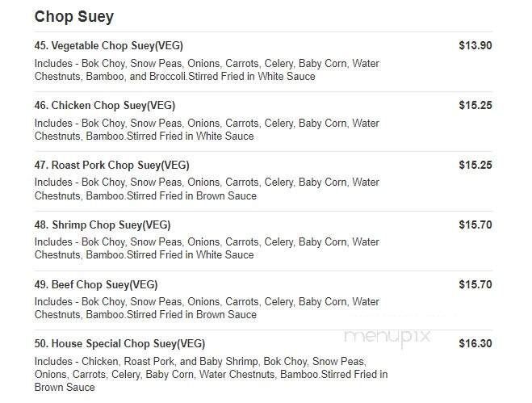Click Beef Chop Suey description text
This screenshot has height=403, width=532.
(x=207, y=309)
